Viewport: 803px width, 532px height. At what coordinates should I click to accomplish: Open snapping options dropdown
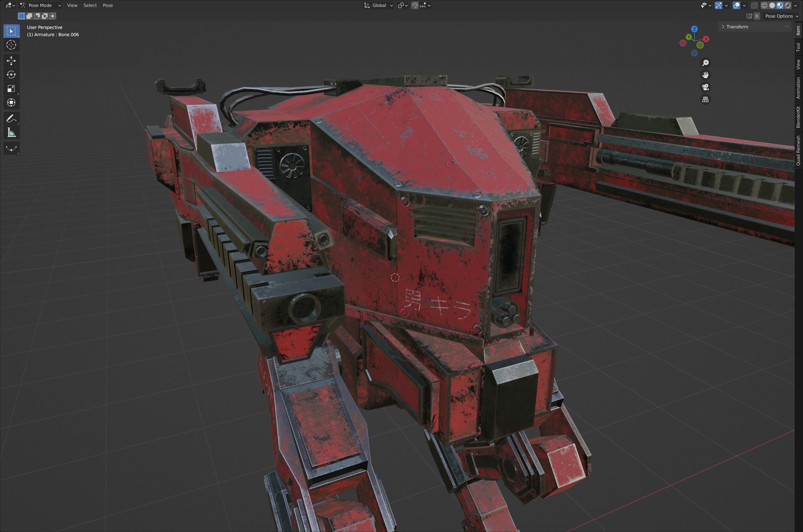pyautogui.click(x=425, y=5)
